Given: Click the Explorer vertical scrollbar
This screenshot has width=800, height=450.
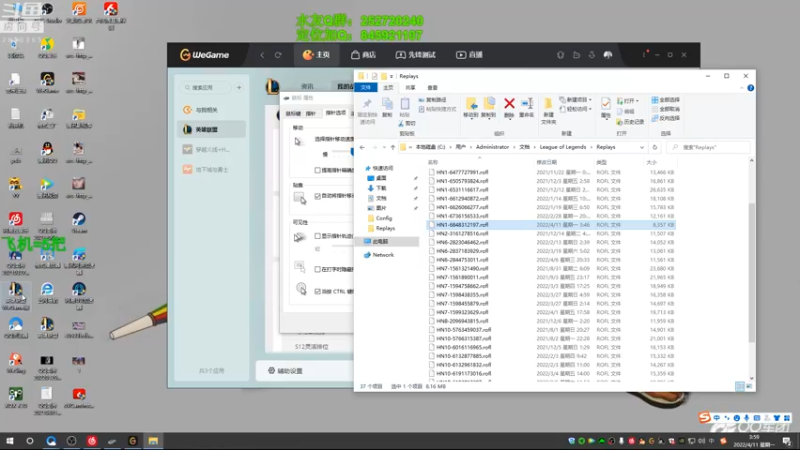Looking at the screenshot, I should 752,272.
